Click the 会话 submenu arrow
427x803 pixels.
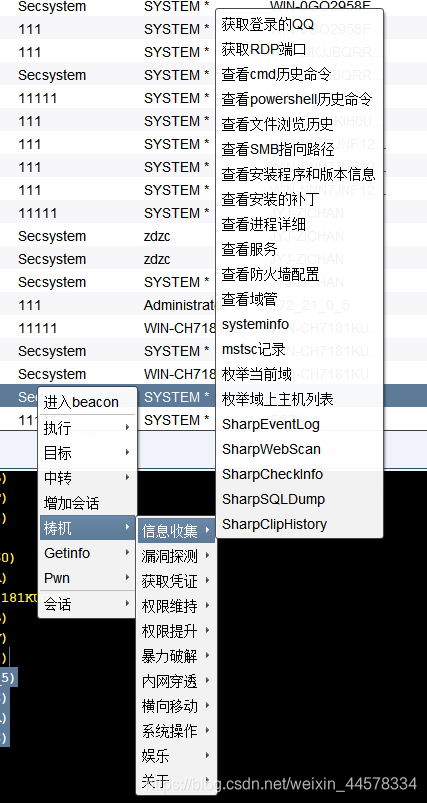click(x=127, y=604)
